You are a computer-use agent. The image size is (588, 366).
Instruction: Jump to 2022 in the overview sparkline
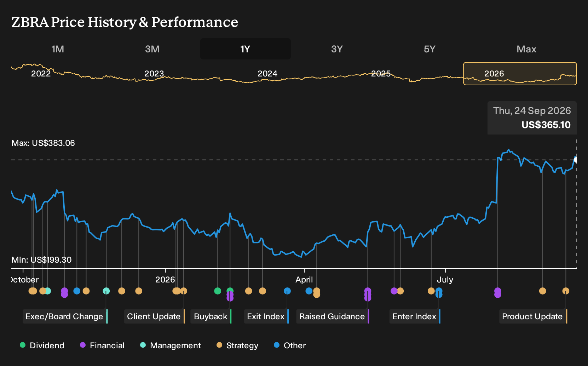pos(41,74)
